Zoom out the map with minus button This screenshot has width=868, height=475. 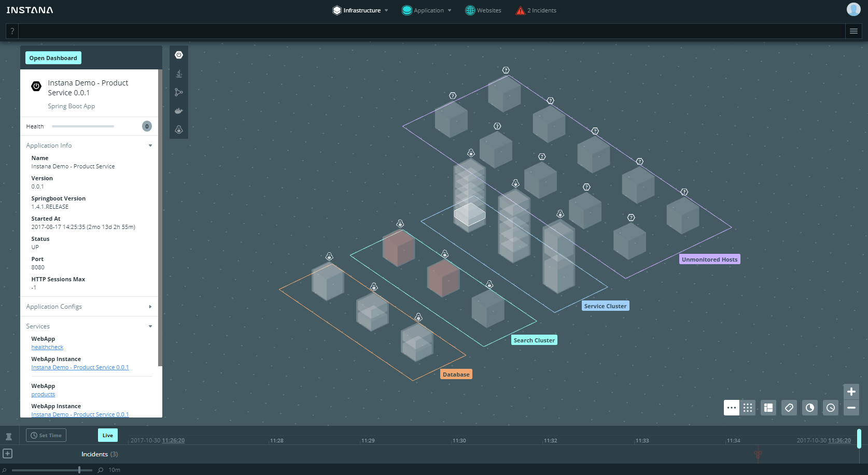pyautogui.click(x=851, y=408)
